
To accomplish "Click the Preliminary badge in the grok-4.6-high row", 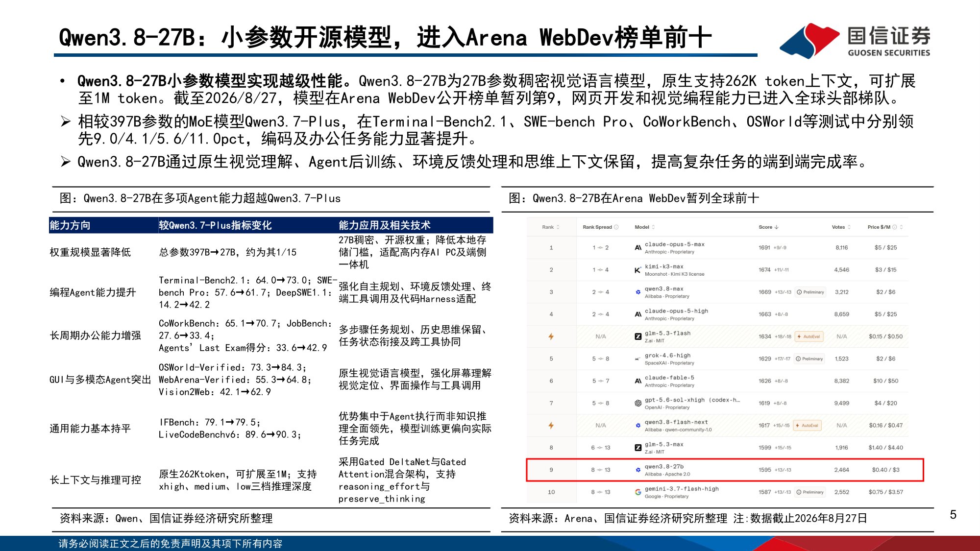I will (x=809, y=359).
